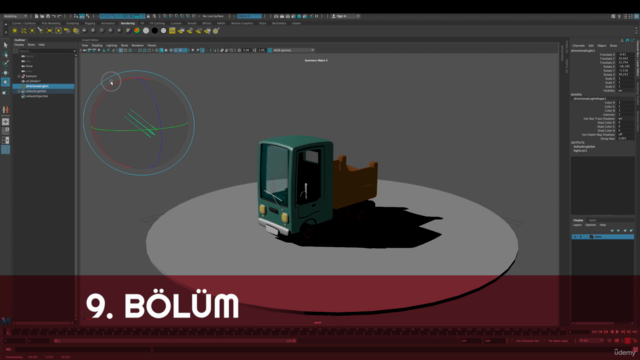Screen dimensions: 640x360
Task: Toggle Use Ray Trace Shadows value
Action: point(626,119)
